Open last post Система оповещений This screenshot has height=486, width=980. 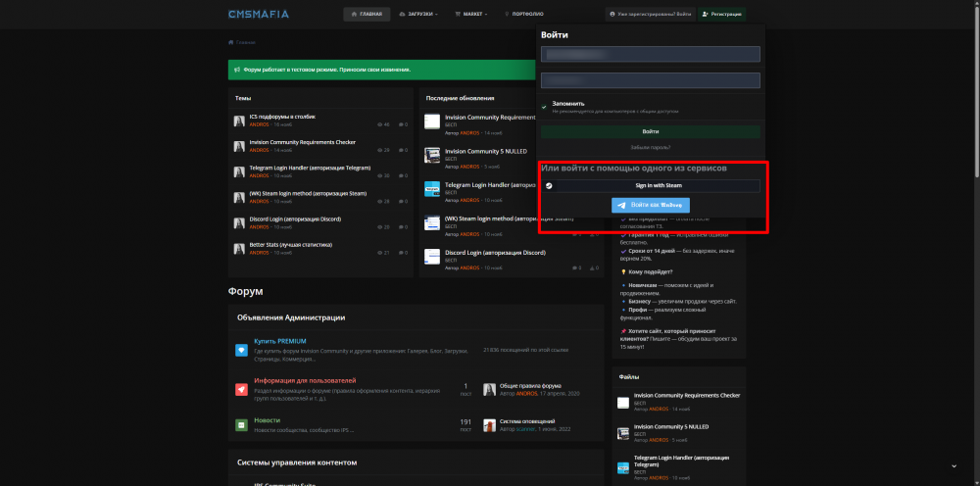[x=527, y=421]
